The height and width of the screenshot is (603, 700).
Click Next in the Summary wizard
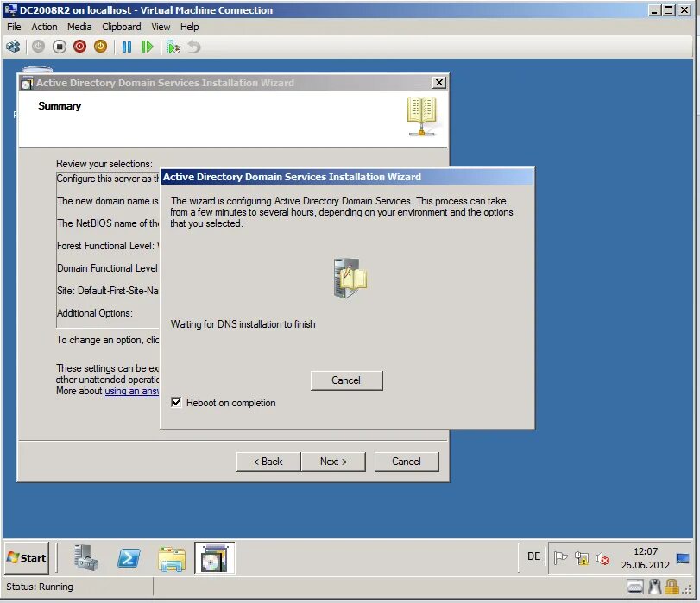[333, 462]
